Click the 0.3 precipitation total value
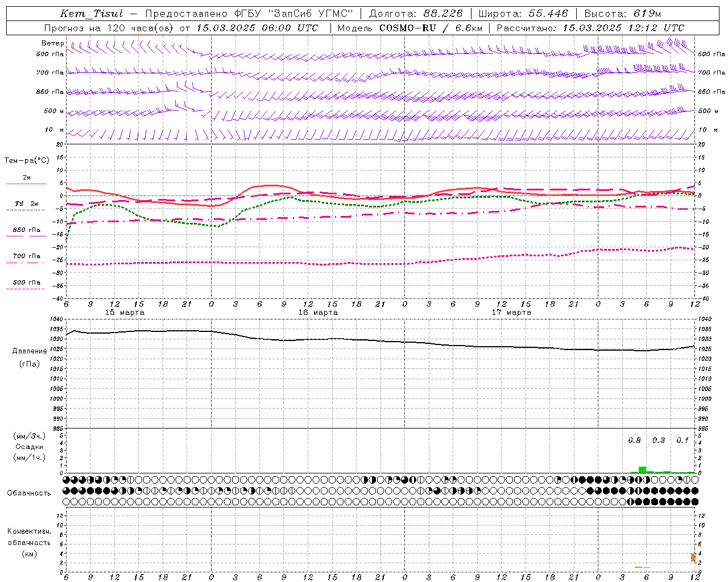728x582 pixels. pyautogui.click(x=659, y=440)
